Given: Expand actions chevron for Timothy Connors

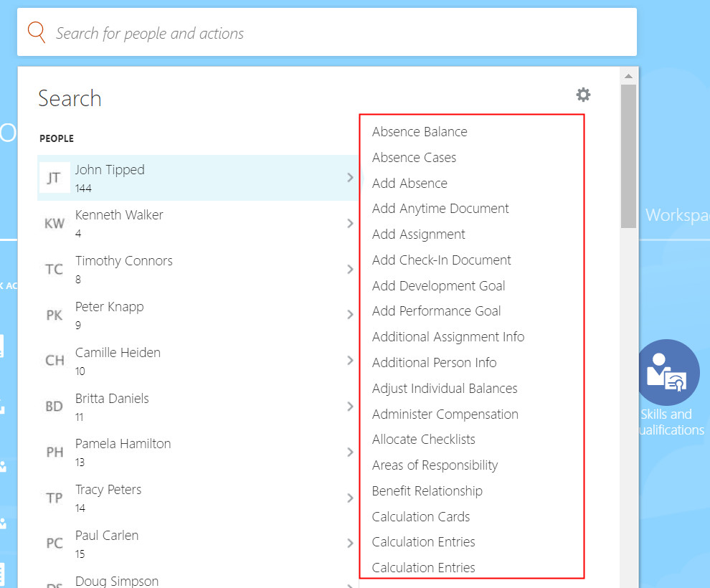Looking at the screenshot, I should (x=350, y=270).
